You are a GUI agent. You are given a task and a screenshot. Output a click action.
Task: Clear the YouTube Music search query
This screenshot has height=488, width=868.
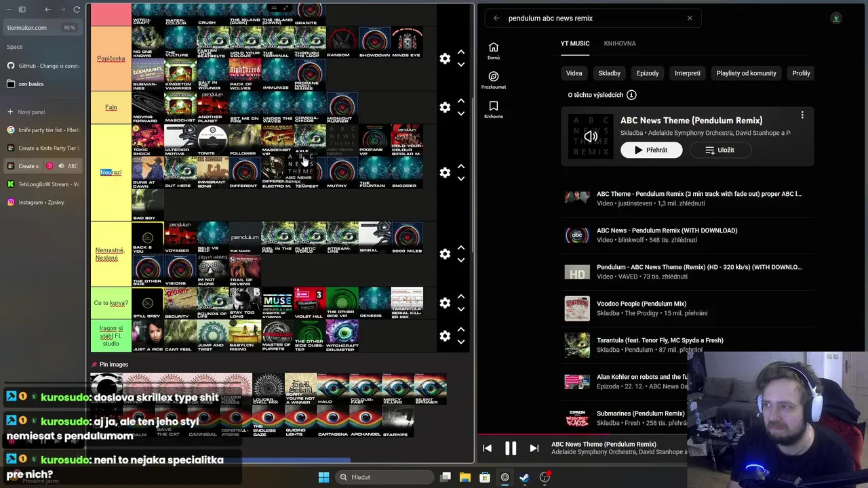tap(690, 18)
